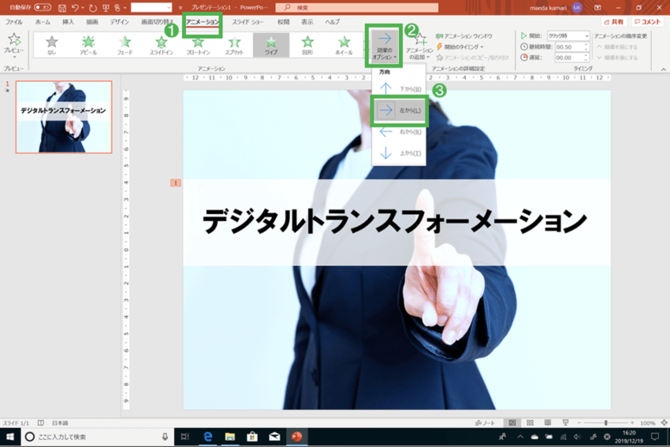Select the スプリット animation
670x447 pixels.
click(234, 45)
